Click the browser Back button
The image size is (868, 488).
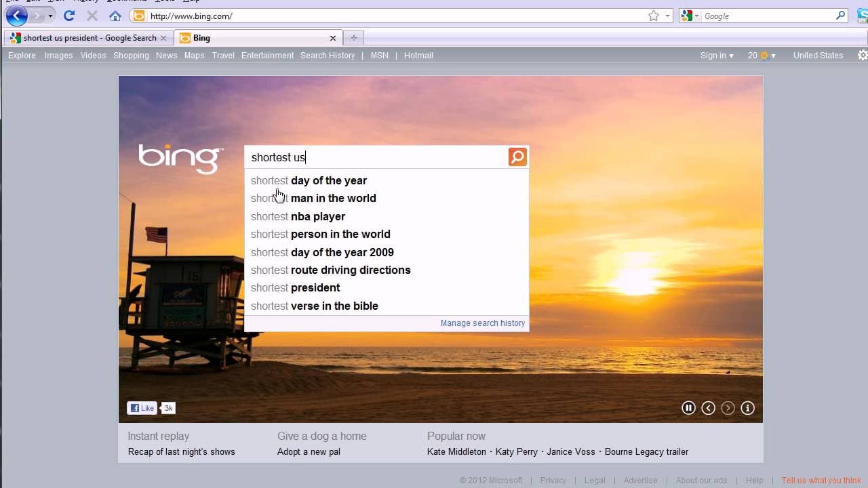(16, 15)
